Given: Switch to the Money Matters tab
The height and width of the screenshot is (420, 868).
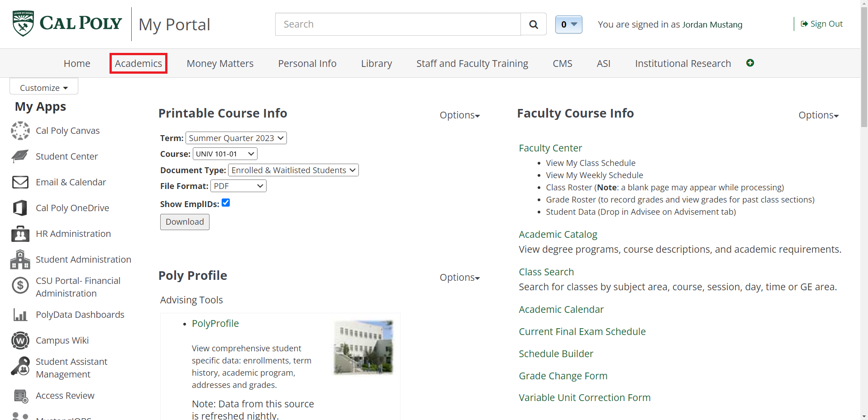Looking at the screenshot, I should [x=220, y=63].
